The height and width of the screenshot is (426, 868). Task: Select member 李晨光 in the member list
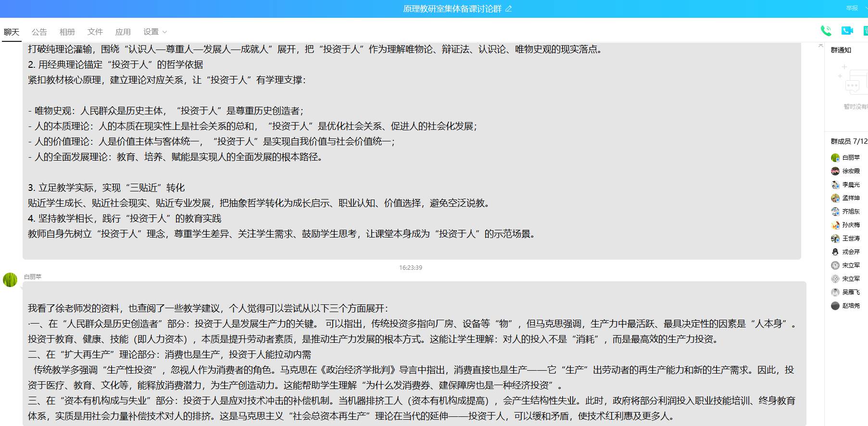(x=851, y=185)
